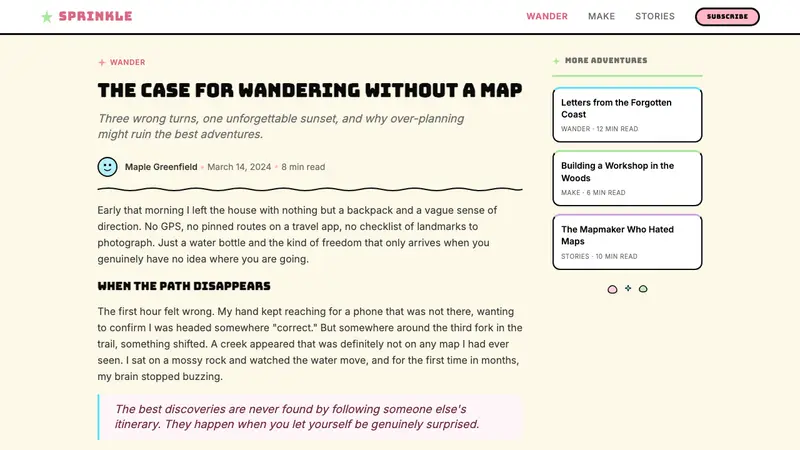800x450 pixels.
Task: Click the Subscribe button
Action: point(727,16)
